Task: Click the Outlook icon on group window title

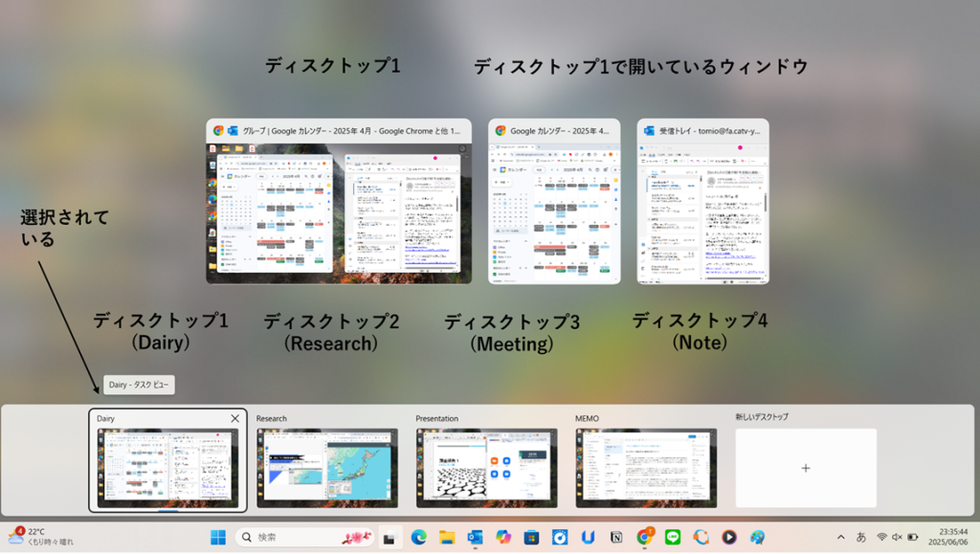Action: pyautogui.click(x=233, y=130)
